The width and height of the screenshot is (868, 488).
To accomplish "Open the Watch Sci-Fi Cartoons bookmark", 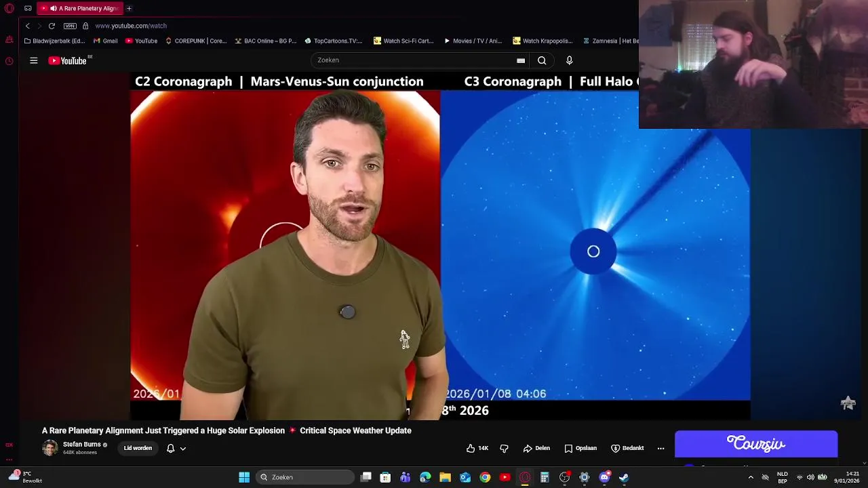I will [x=403, y=41].
